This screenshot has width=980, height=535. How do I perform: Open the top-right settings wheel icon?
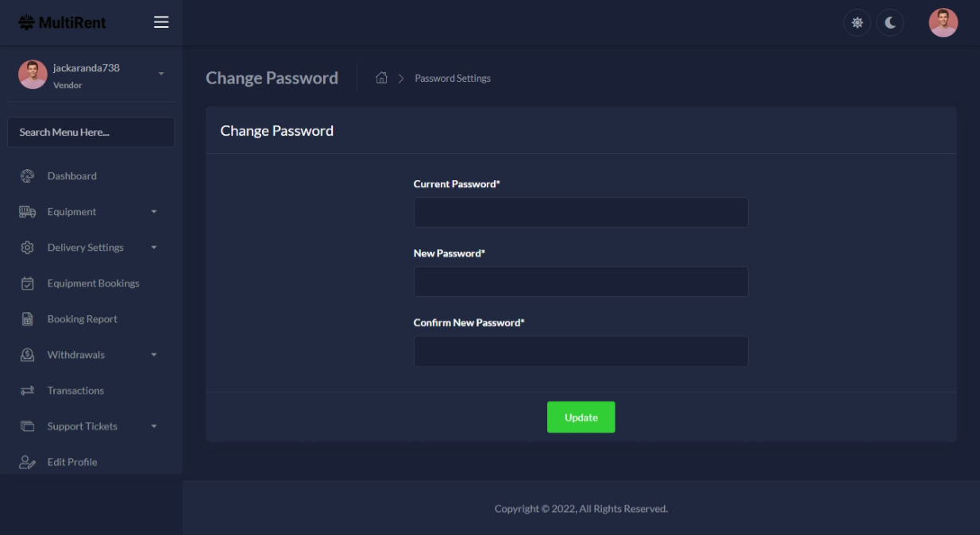pos(857,23)
